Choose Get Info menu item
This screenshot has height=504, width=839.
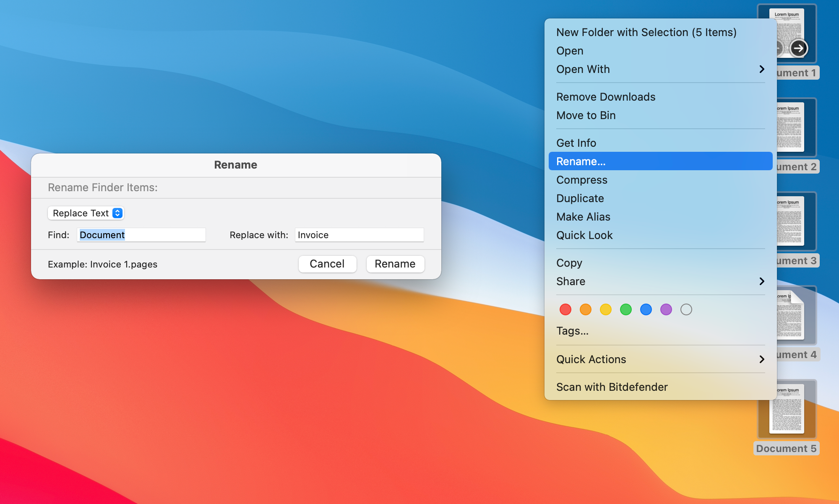[x=660, y=143]
